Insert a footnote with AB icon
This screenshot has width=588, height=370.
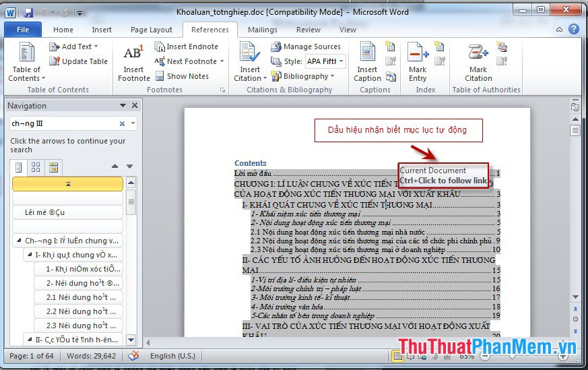[133, 63]
